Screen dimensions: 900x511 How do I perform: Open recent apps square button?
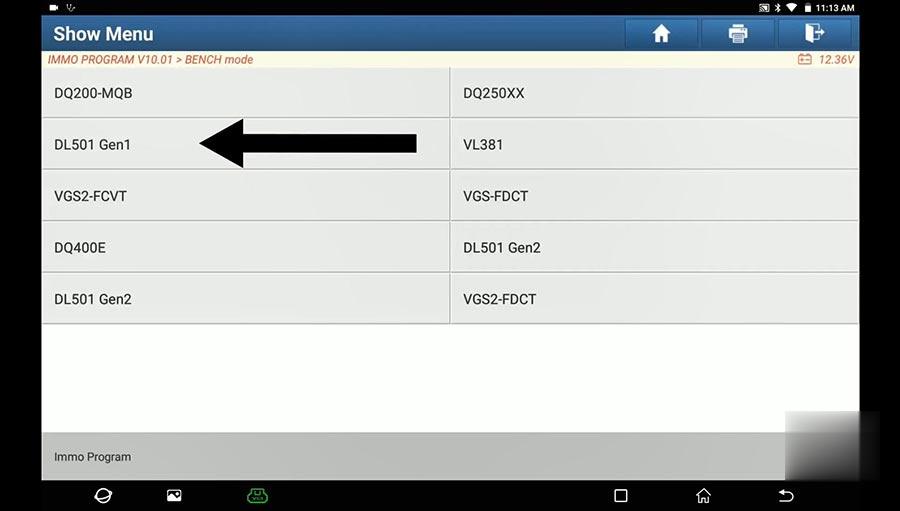(x=620, y=495)
